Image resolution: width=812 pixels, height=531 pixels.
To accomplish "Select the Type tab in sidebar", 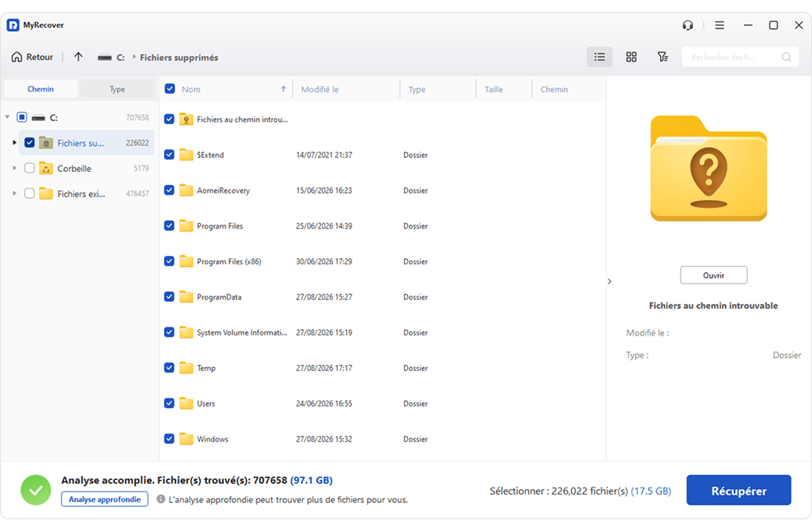I will point(117,89).
